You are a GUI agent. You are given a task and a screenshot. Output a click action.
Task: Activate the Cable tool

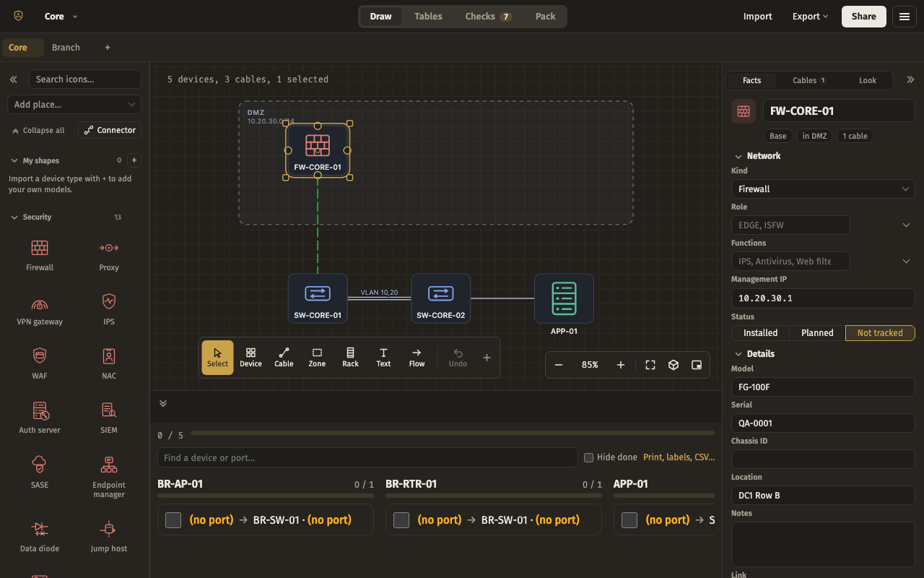284,358
